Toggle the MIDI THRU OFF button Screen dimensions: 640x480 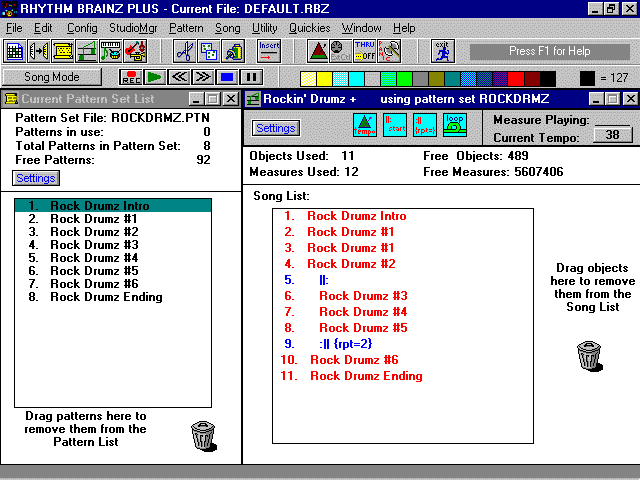click(364, 50)
